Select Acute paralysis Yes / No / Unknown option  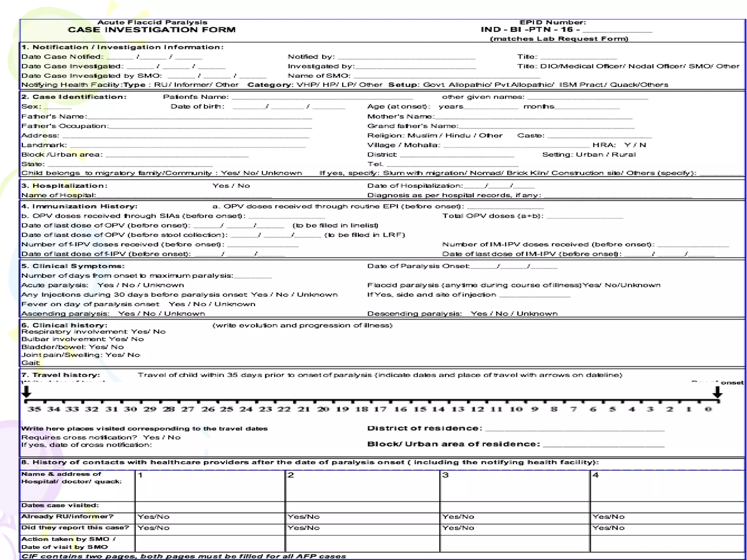[x=140, y=285]
